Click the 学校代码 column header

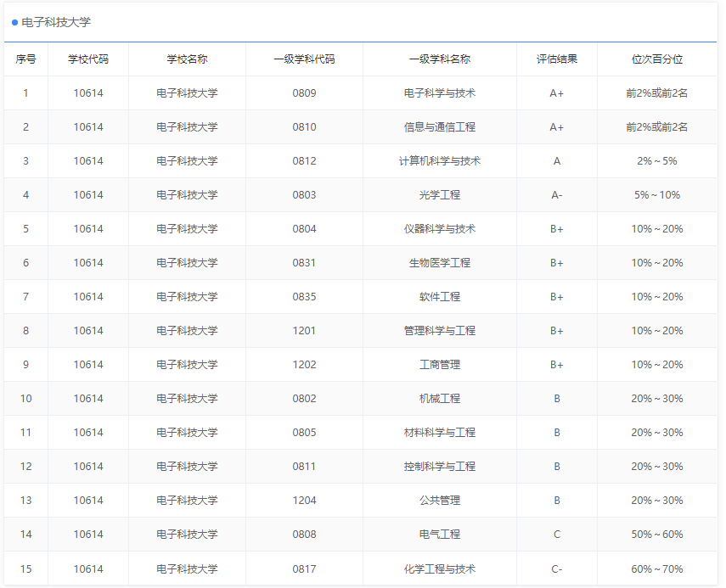click(88, 59)
